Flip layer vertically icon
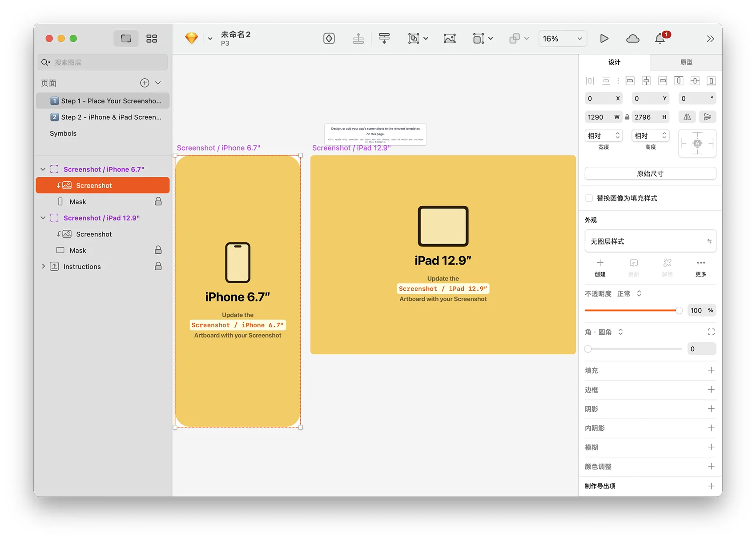This screenshot has width=756, height=541. (x=707, y=117)
